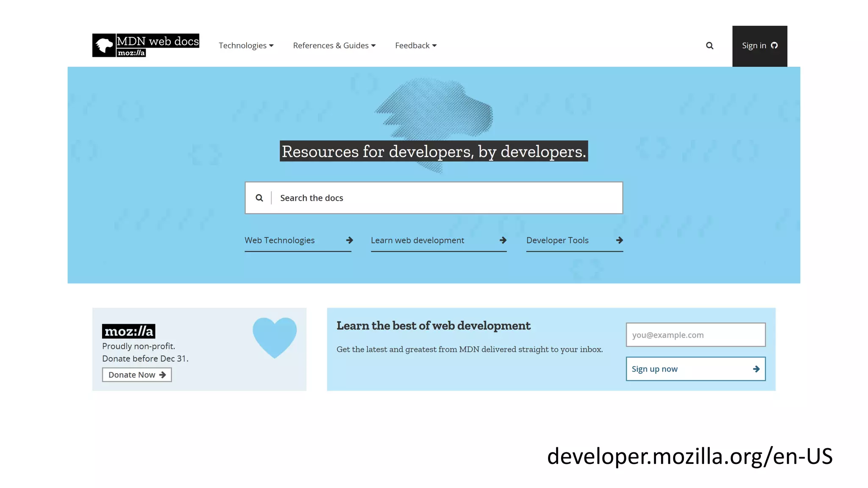Open the Developer Tools link
Screen dimensions: 868x488
tap(557, 240)
